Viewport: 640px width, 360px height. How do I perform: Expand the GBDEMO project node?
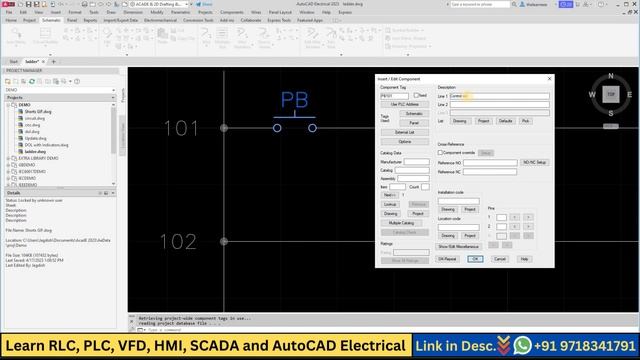8,165
